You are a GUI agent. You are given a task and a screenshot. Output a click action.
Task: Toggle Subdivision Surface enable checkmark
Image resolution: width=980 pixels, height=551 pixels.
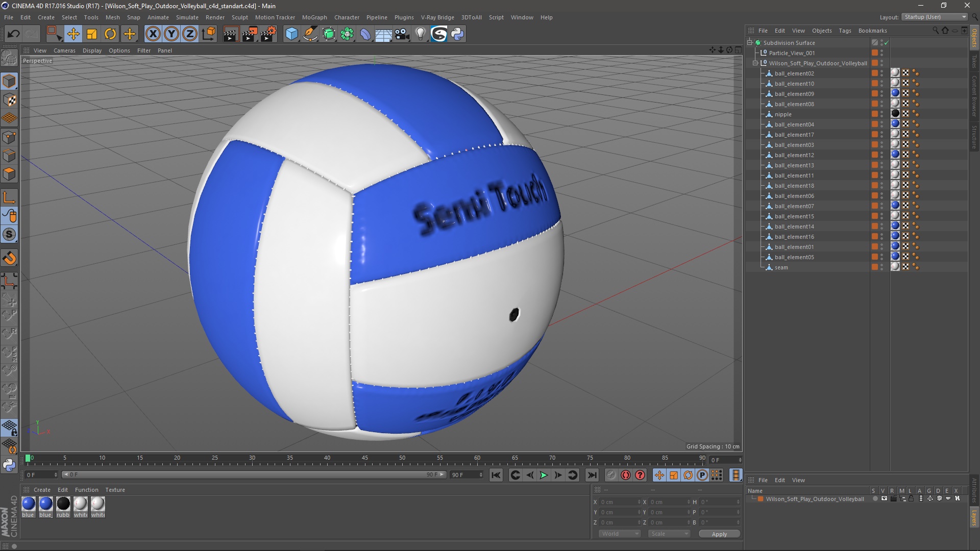(x=887, y=43)
